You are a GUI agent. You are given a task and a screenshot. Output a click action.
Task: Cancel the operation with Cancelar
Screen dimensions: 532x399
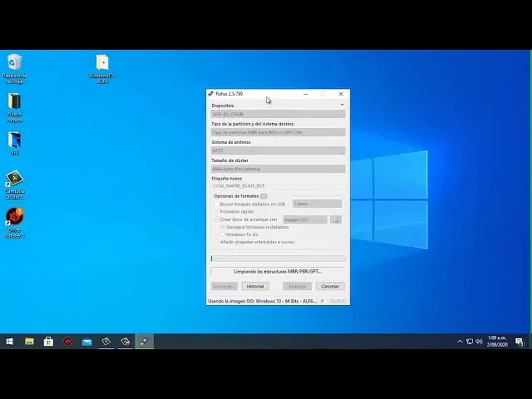330,286
